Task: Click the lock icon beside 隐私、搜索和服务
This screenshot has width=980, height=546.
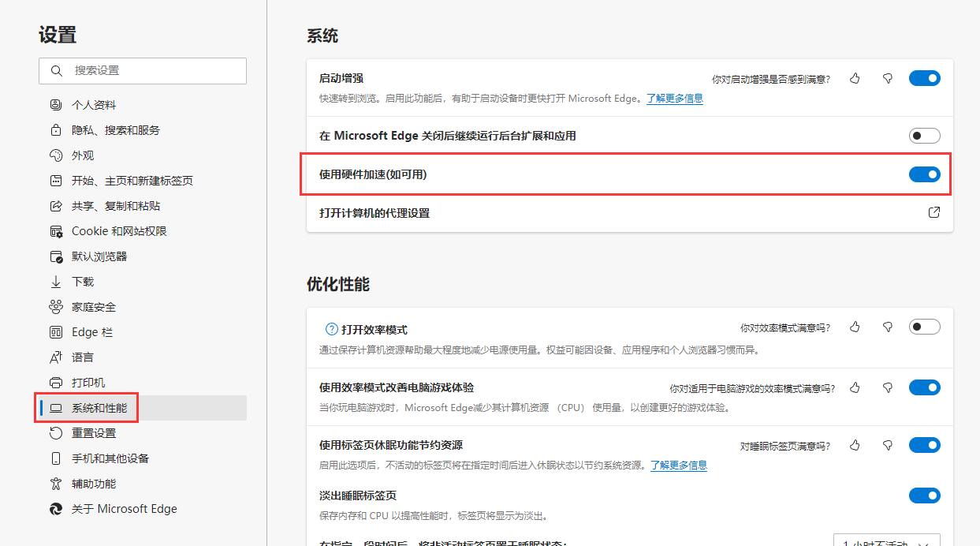Action: pyautogui.click(x=55, y=130)
